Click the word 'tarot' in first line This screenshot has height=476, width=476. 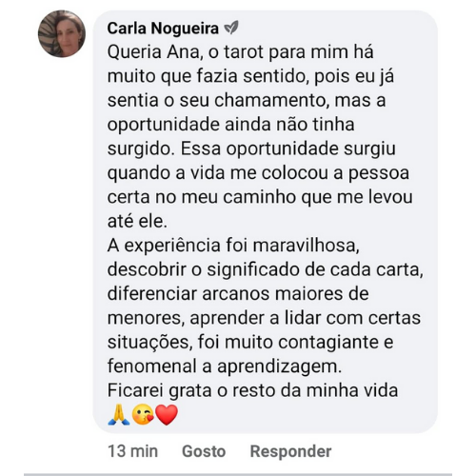pyautogui.click(x=244, y=52)
